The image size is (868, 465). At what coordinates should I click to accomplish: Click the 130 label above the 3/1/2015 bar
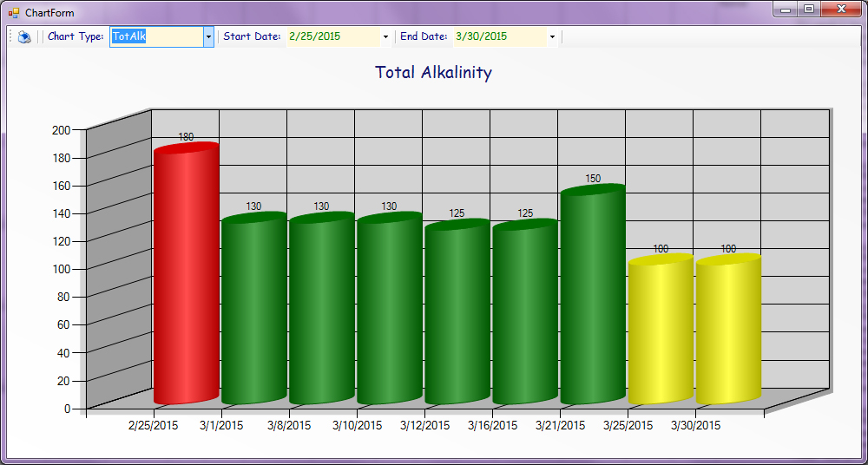click(253, 206)
